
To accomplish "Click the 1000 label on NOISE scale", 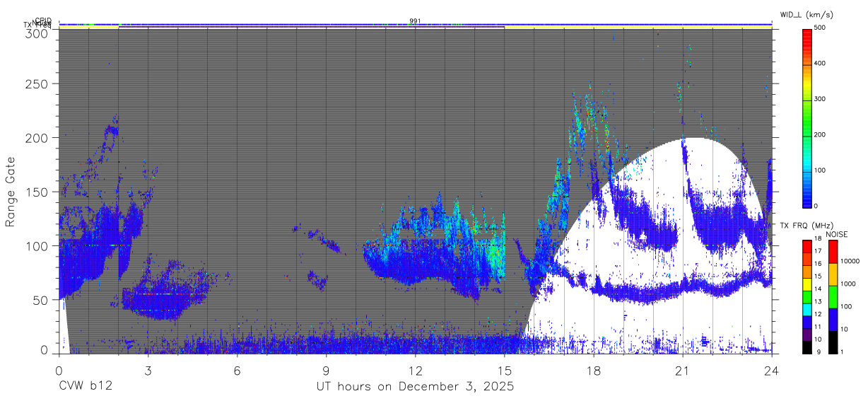I will pyautogui.click(x=848, y=284).
